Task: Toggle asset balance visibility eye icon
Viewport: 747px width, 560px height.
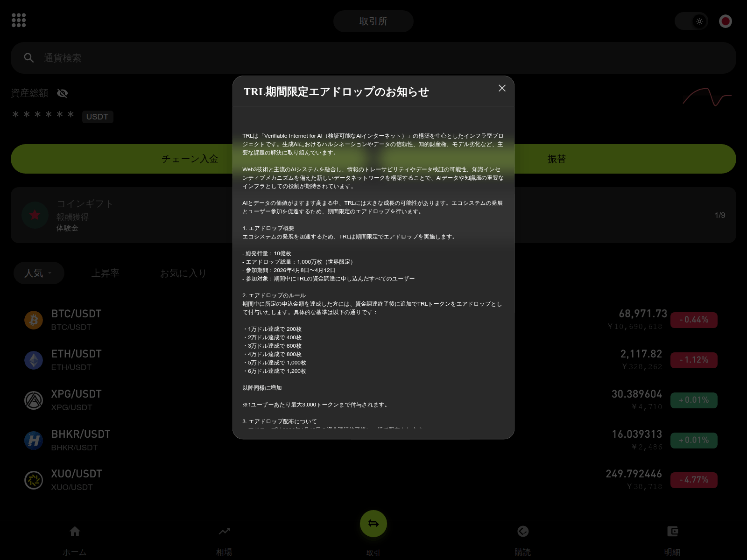Action: [62, 93]
